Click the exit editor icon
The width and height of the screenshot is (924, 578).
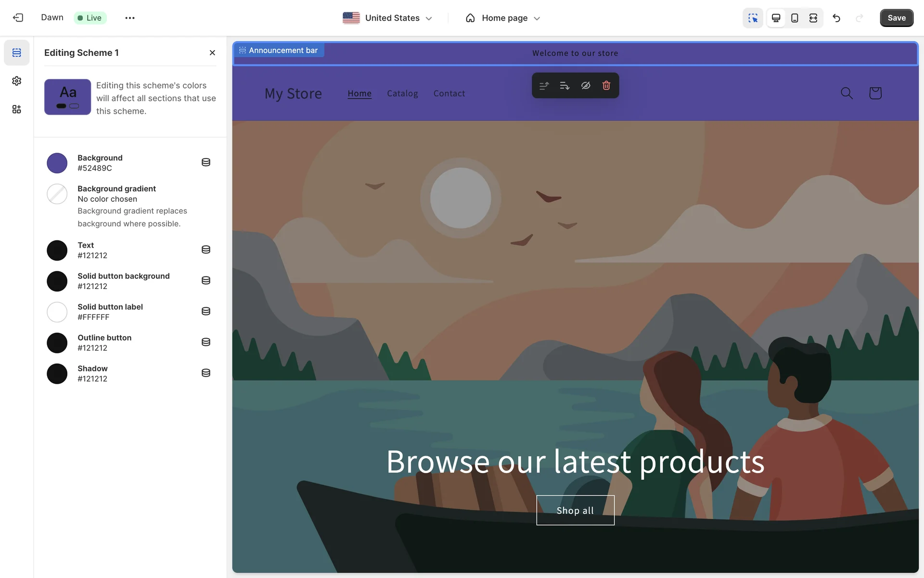tap(18, 18)
